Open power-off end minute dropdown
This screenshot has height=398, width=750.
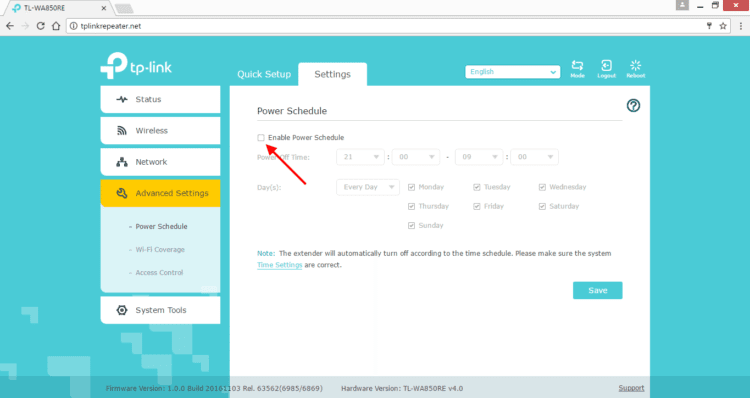(x=534, y=157)
